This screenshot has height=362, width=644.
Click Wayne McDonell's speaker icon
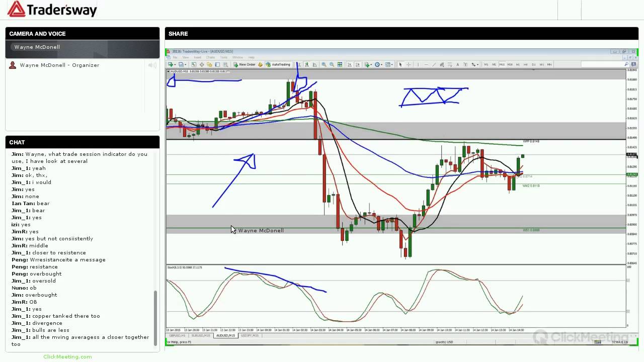click(x=152, y=65)
